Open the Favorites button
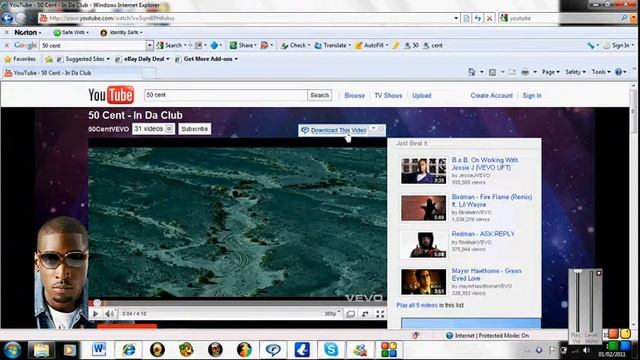Screen dimensions: 640x360 point(20,59)
